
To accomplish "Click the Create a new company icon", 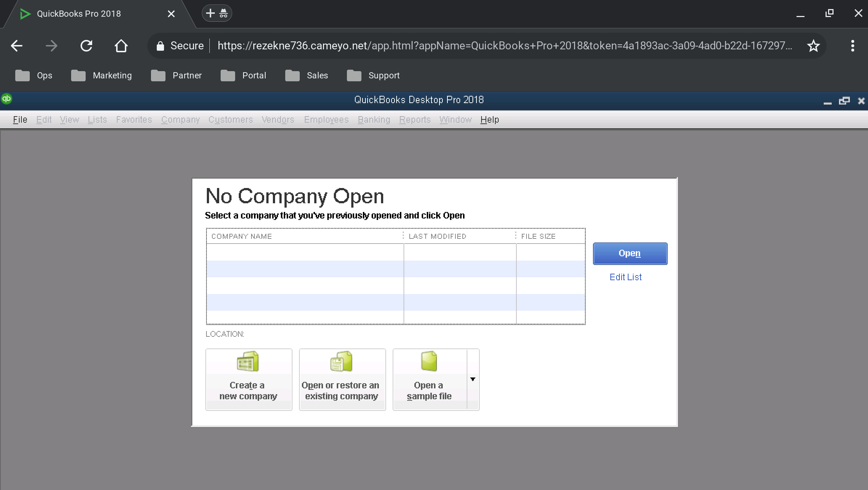I will (248, 361).
